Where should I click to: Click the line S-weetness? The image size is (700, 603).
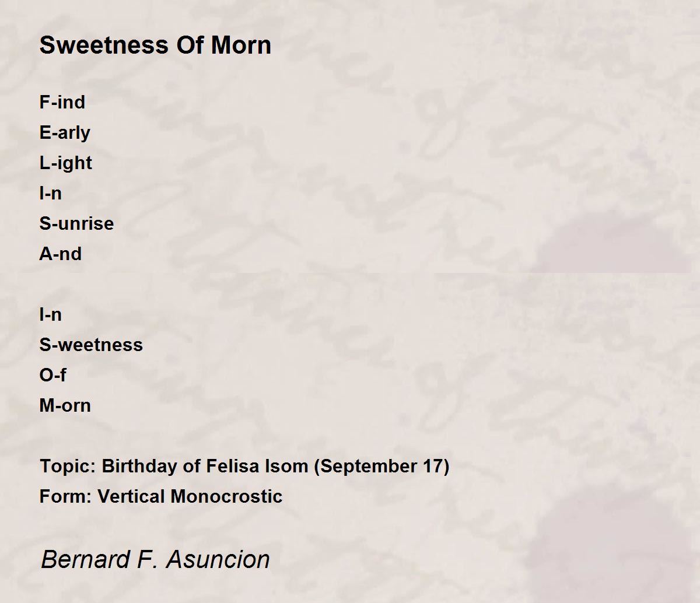click(x=91, y=345)
